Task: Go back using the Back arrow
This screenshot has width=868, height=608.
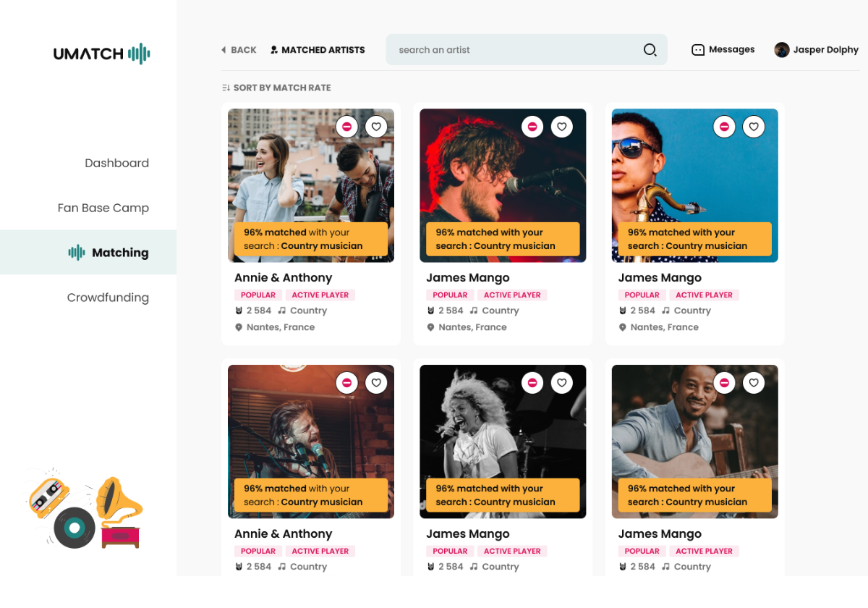Action: (239, 50)
